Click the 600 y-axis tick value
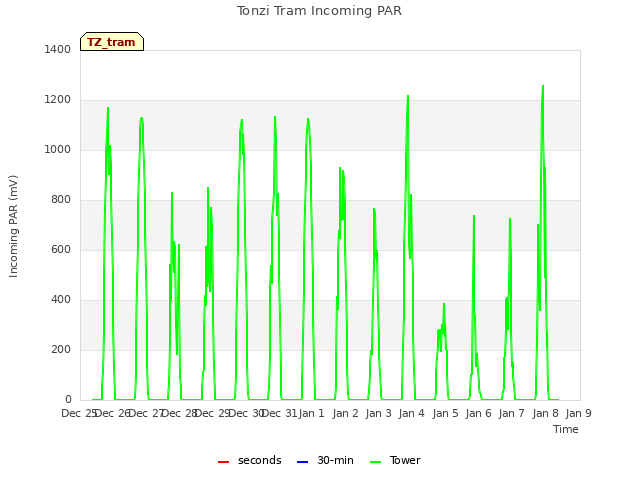The width and height of the screenshot is (640, 480). [61, 249]
